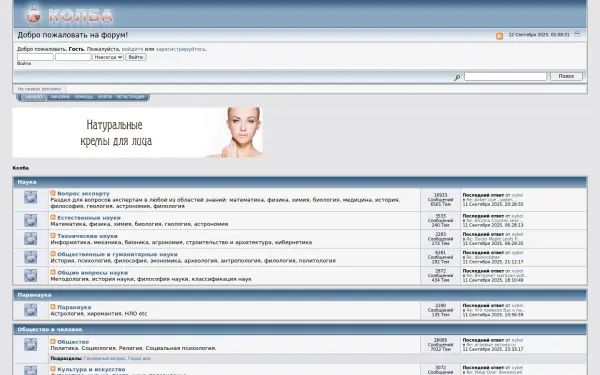Open last post link in Вопрос эксперту row
The image size is (600, 375).
(489, 200)
